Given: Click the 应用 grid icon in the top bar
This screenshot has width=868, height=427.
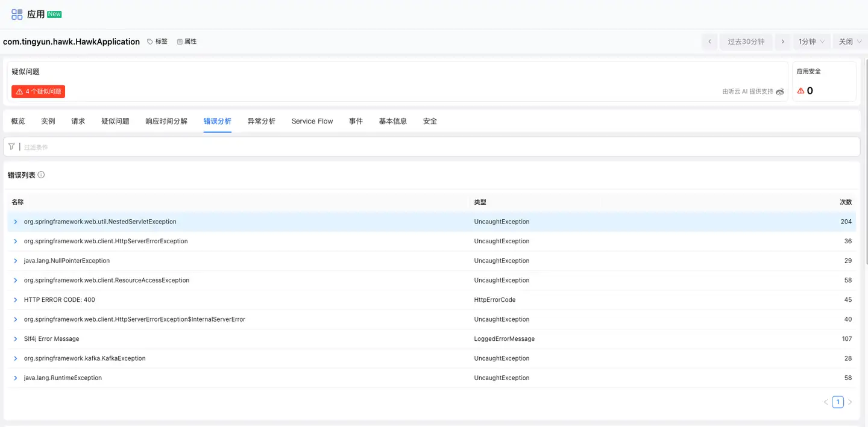Looking at the screenshot, I should pos(16,13).
